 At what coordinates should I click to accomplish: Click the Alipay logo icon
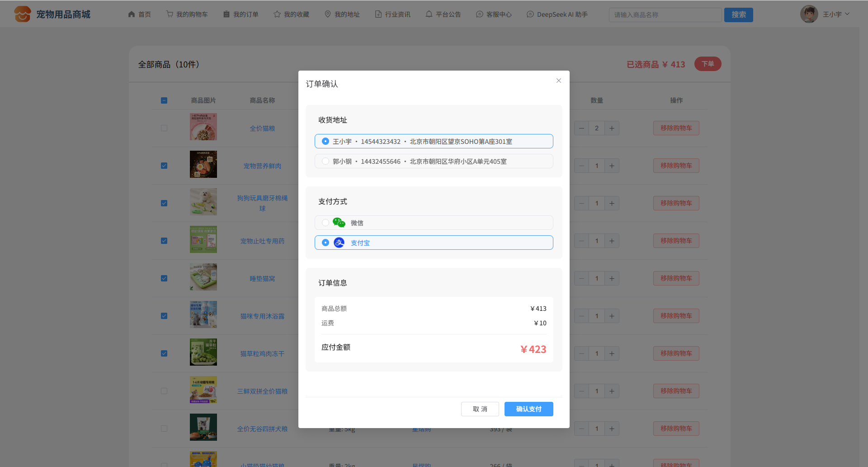tap(339, 243)
